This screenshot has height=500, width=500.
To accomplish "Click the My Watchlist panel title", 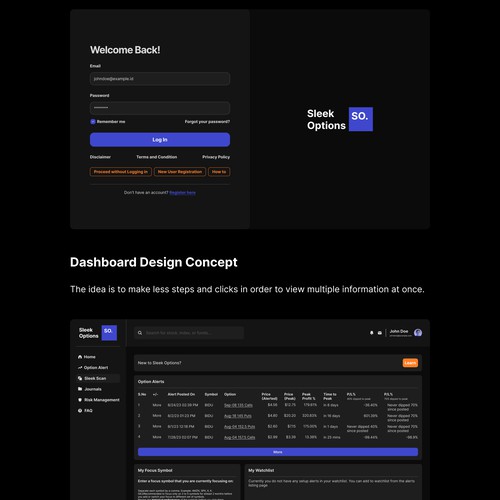I will coord(261,470).
